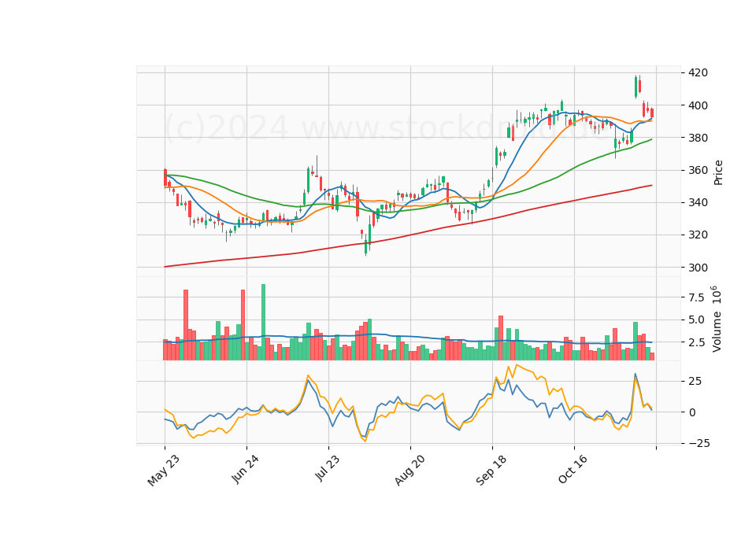Click the 0 oscillator axis value
Viewport: 756px width, 543px height.
(x=692, y=412)
